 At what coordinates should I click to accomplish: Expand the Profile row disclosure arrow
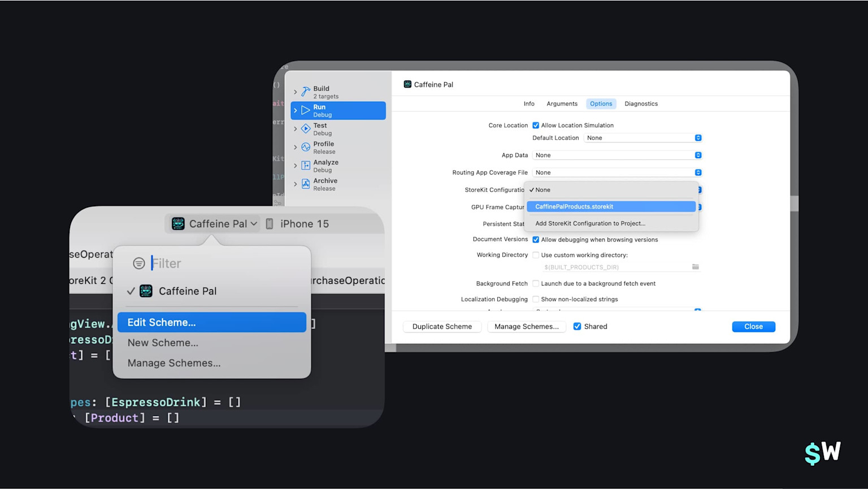click(x=295, y=147)
